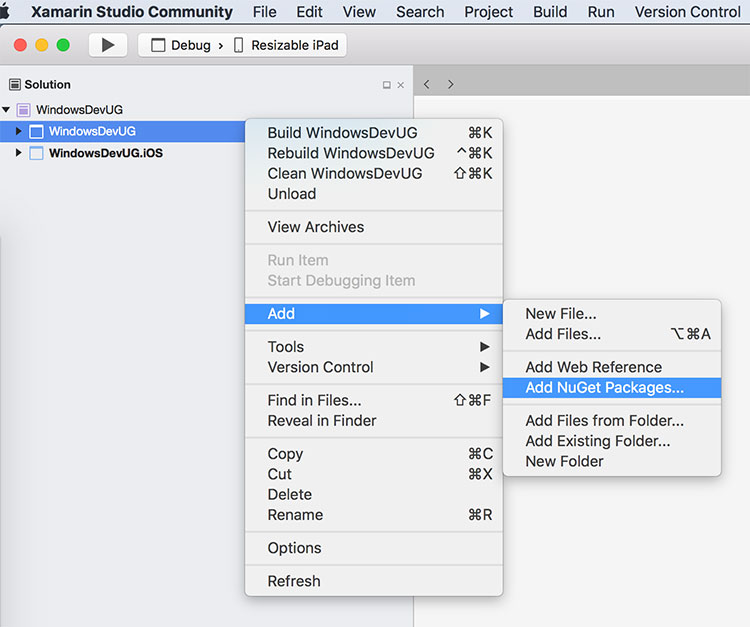Click the WindowsDevUG solution icon
The height and width of the screenshot is (627, 750).
[23, 110]
